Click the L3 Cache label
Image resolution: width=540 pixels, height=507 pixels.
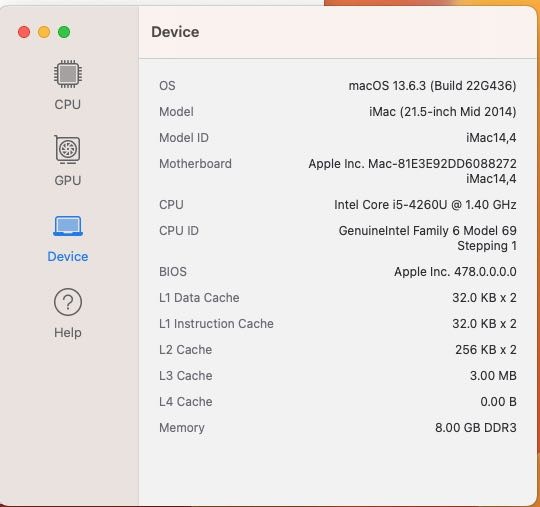[x=185, y=376]
